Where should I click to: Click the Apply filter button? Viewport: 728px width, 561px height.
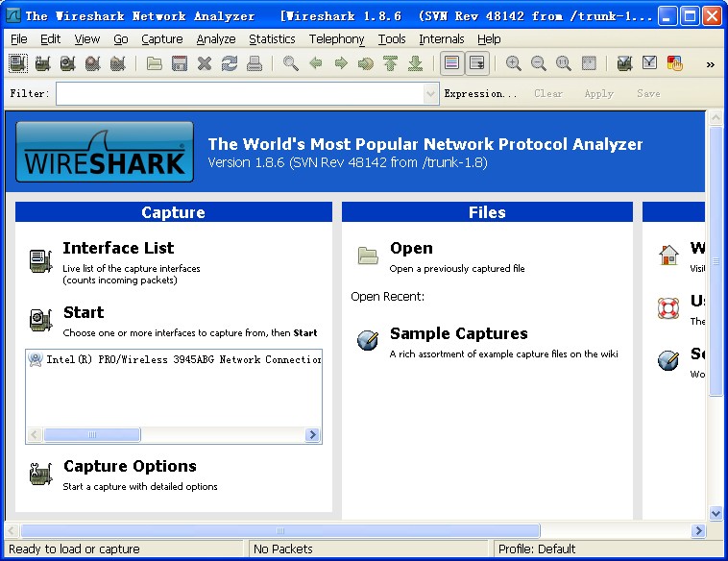click(x=599, y=93)
